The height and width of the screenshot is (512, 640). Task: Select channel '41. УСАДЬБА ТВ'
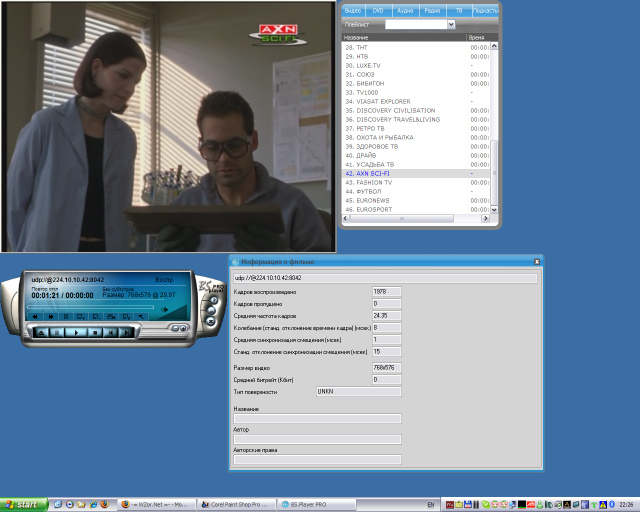click(416, 164)
